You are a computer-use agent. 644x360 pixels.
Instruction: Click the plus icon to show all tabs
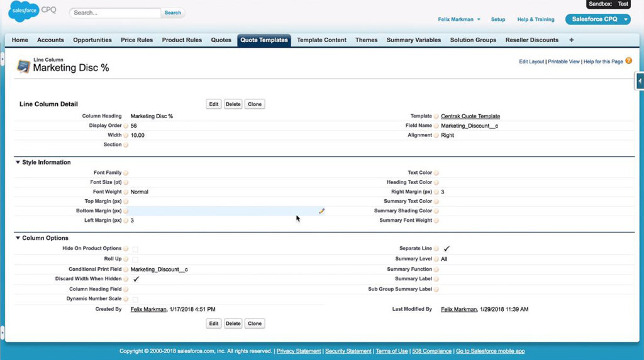tap(571, 40)
